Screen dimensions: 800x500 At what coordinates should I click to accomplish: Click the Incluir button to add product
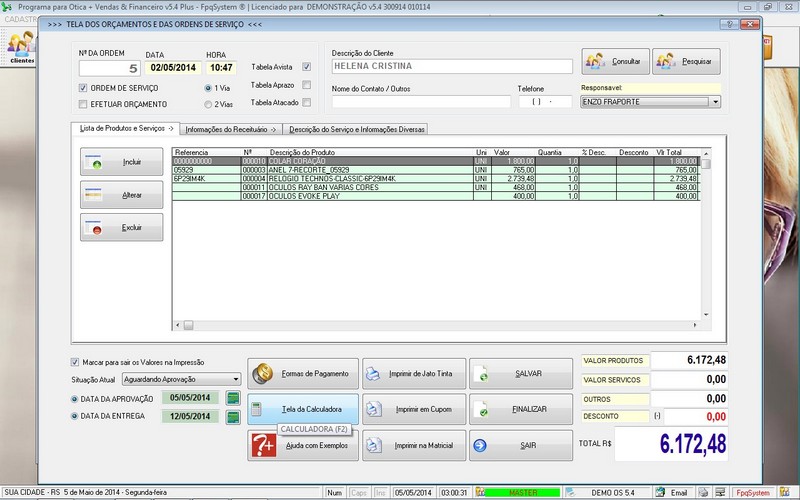tap(122, 161)
